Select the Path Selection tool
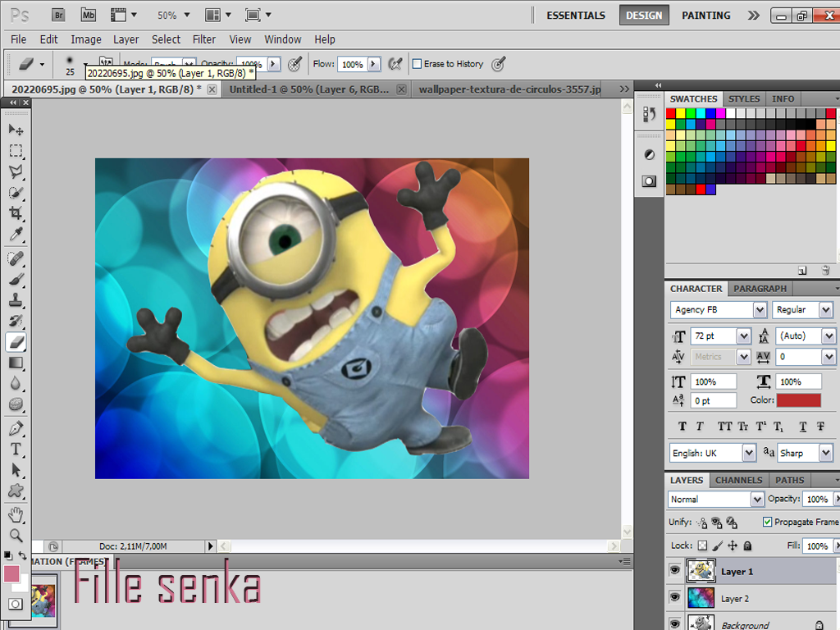840x630 pixels. [x=16, y=470]
